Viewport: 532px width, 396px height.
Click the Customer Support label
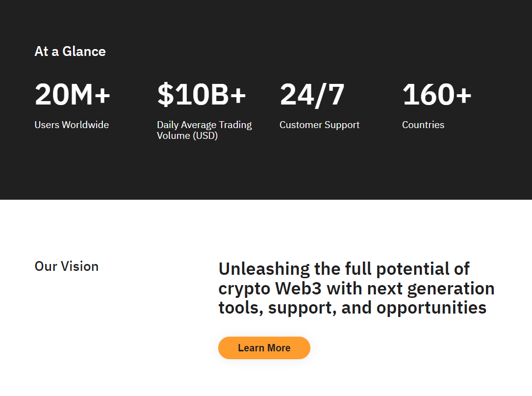click(x=319, y=125)
